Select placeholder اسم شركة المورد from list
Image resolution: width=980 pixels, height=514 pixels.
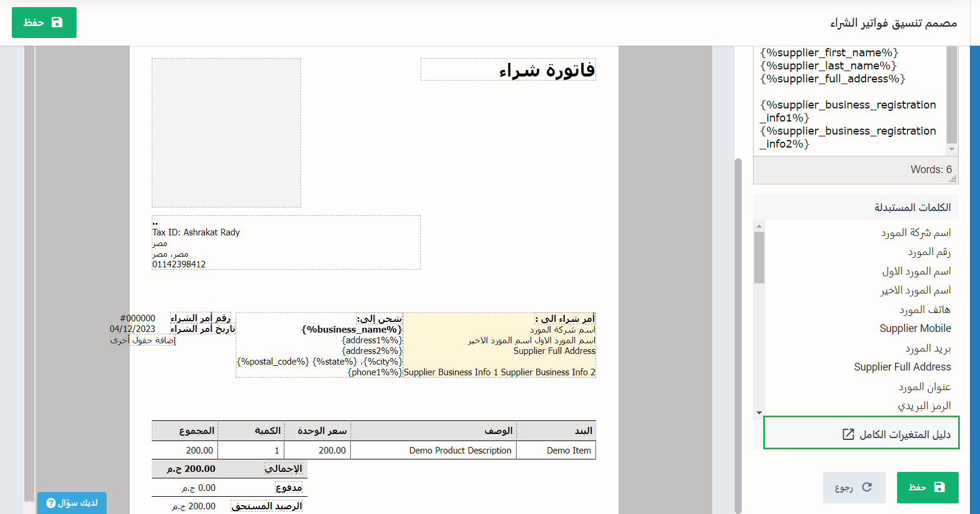tap(915, 233)
